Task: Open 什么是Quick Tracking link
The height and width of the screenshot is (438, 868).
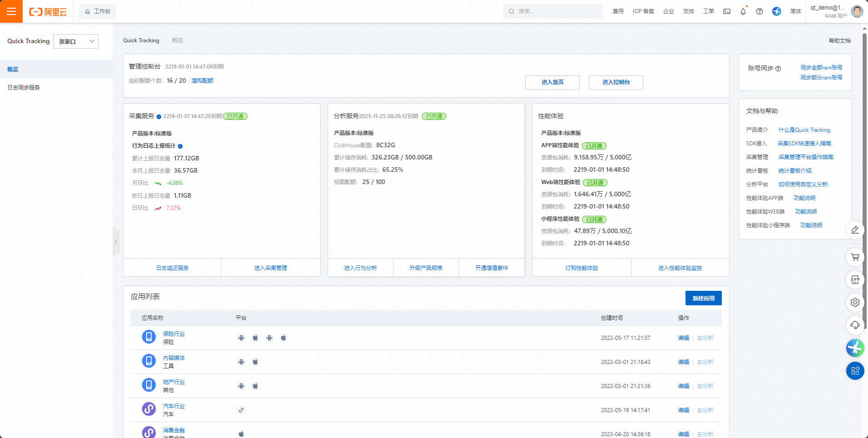Action: [805, 130]
